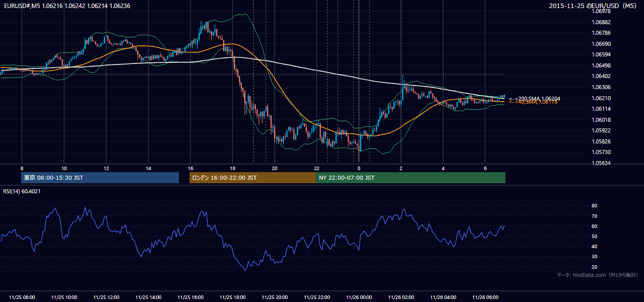Click price axis label 1.06018

(x=601, y=120)
